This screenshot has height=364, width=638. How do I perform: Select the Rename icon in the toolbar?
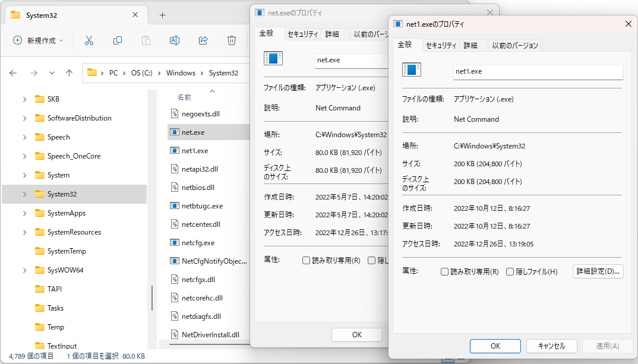coord(174,40)
